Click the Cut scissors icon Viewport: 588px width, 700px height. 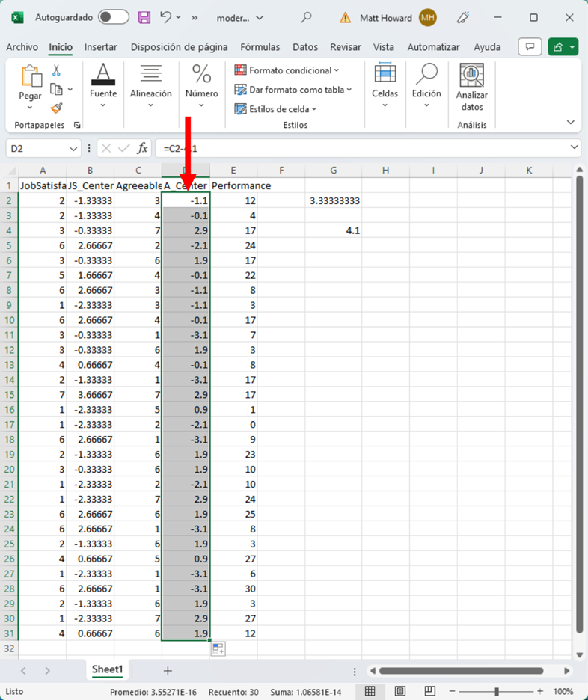(x=56, y=70)
